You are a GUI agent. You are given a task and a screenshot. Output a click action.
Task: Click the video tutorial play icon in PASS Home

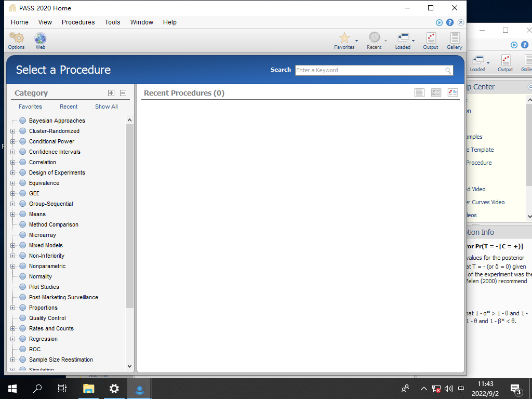coord(439,22)
